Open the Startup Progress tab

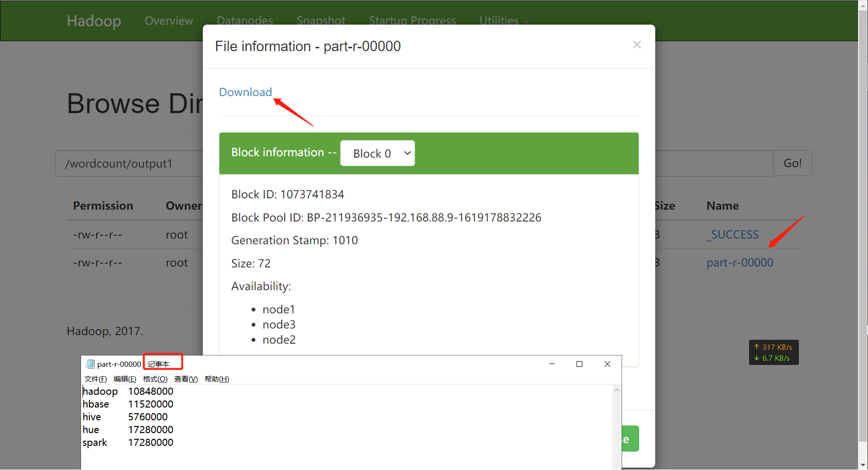tap(412, 21)
